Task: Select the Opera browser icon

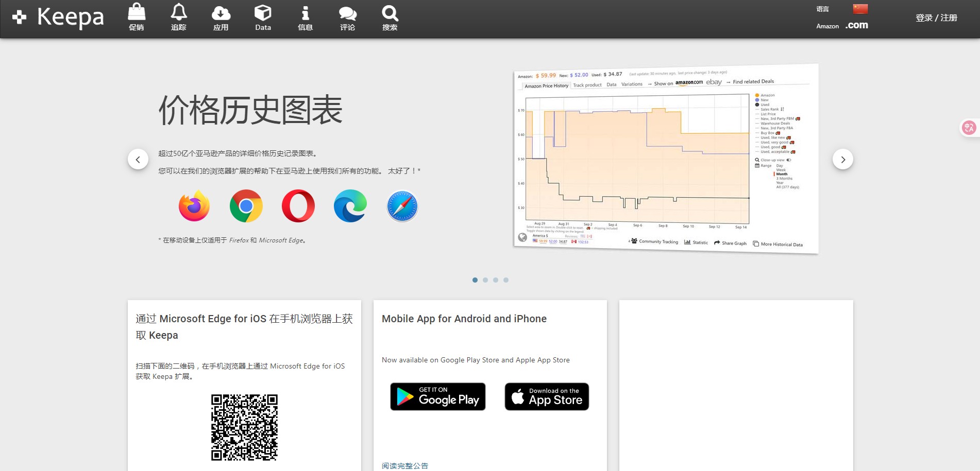Action: [x=298, y=206]
